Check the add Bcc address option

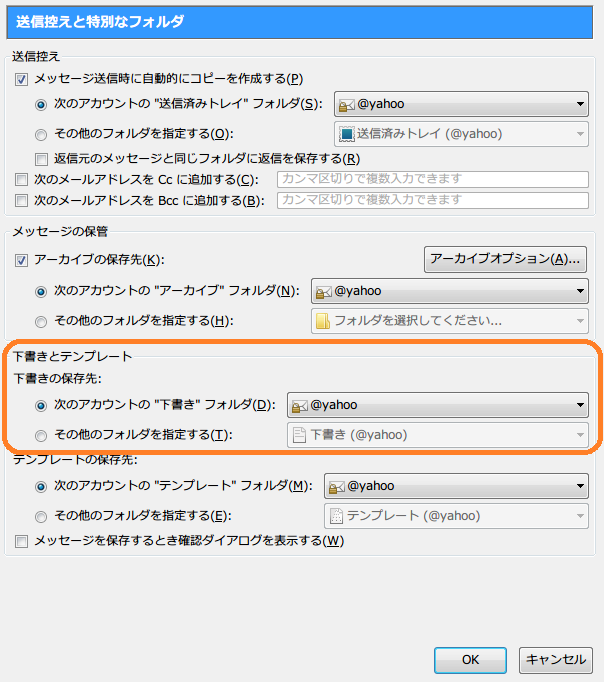(x=22, y=201)
